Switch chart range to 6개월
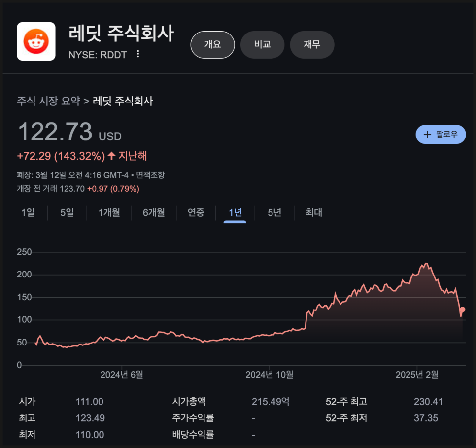Screen dimensions: 476x448 pos(154,212)
